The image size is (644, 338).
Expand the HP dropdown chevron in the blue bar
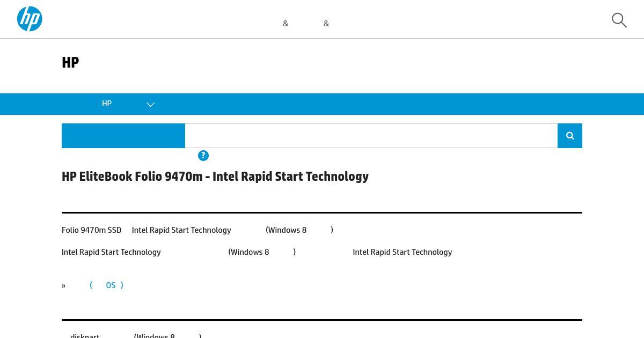coord(151,105)
